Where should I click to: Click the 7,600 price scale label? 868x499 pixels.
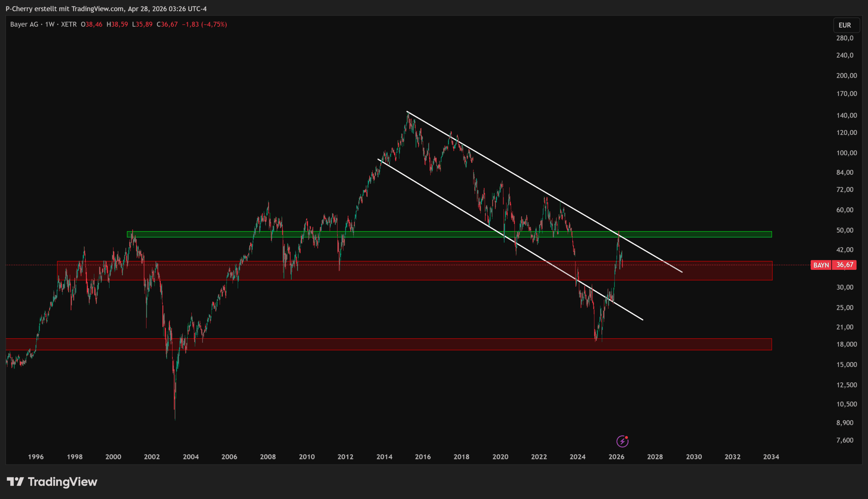click(x=845, y=440)
